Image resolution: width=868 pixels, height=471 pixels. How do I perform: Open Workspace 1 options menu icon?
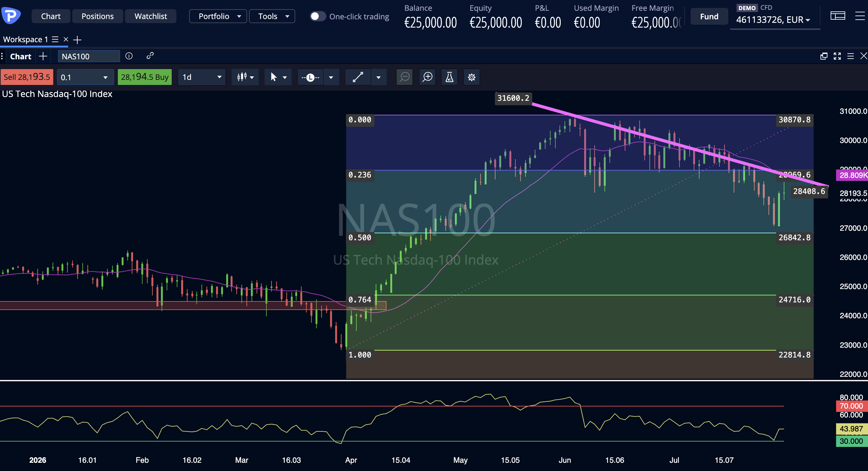55,39
